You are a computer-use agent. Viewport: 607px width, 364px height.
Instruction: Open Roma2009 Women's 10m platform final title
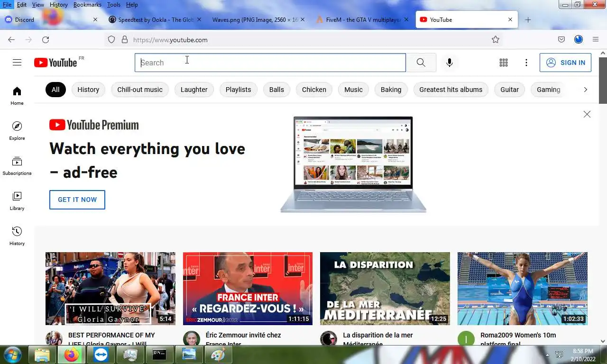(518, 339)
